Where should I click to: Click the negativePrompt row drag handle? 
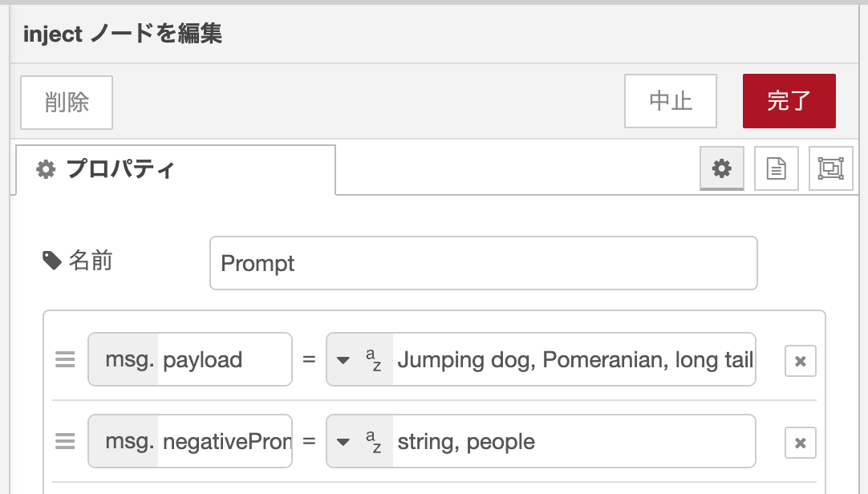click(64, 441)
